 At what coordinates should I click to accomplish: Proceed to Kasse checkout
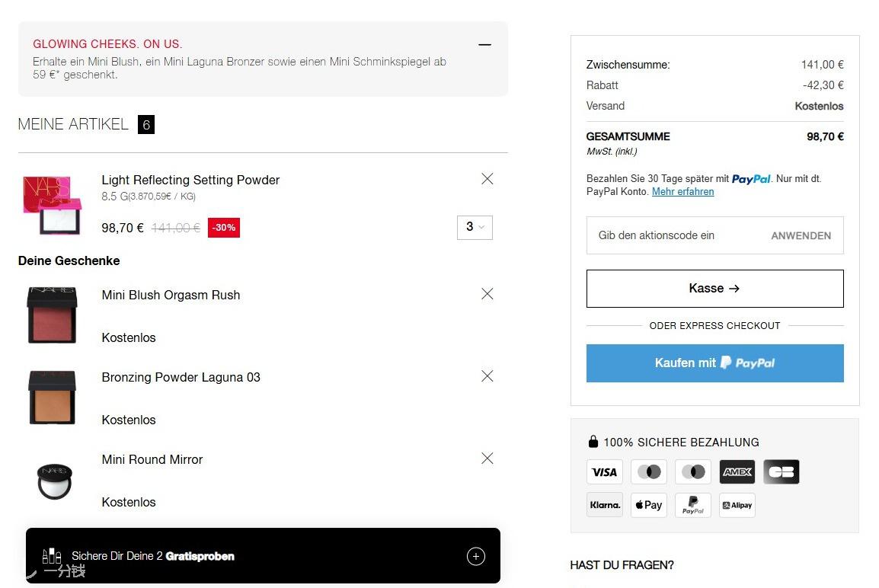click(x=714, y=289)
